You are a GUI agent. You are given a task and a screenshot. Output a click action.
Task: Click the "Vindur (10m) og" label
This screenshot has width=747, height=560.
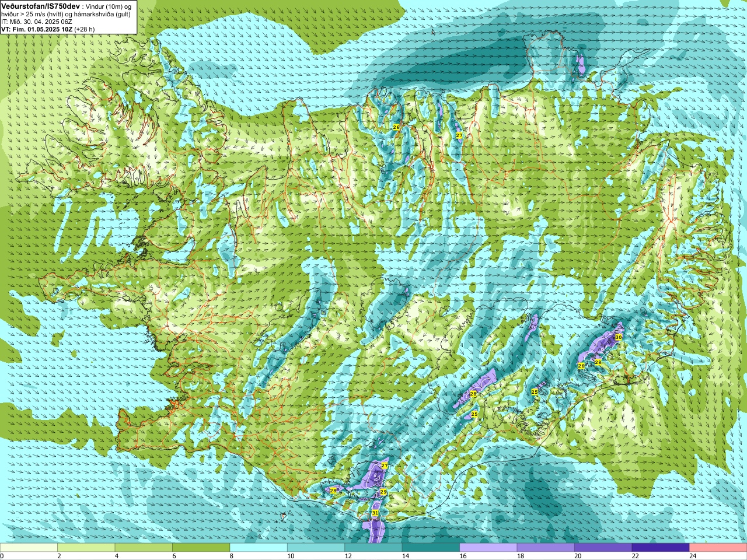click(109, 6)
